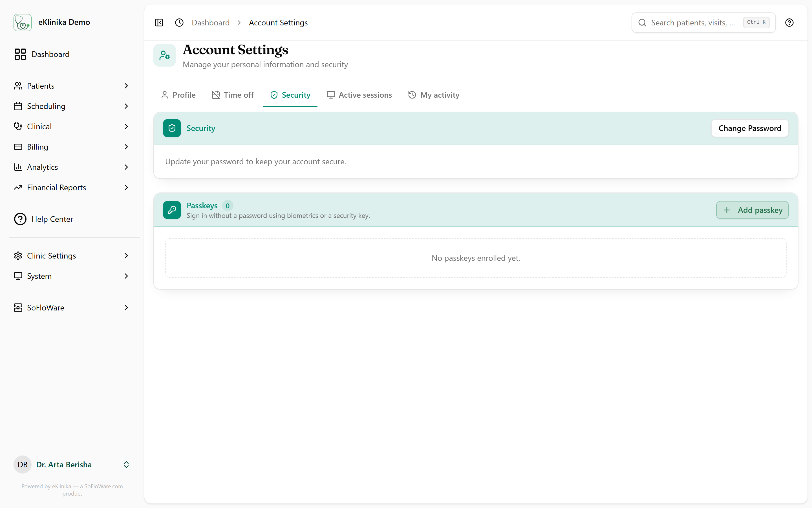Screen dimensions: 812x508
Task: Expand the SoFloWare menu chevron
Action: pos(126,308)
